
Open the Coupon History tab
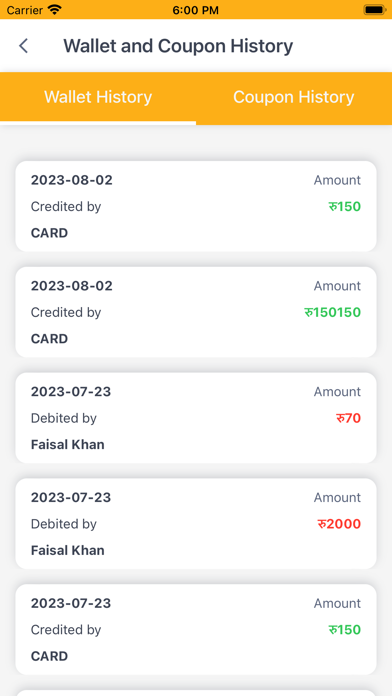coord(294,98)
